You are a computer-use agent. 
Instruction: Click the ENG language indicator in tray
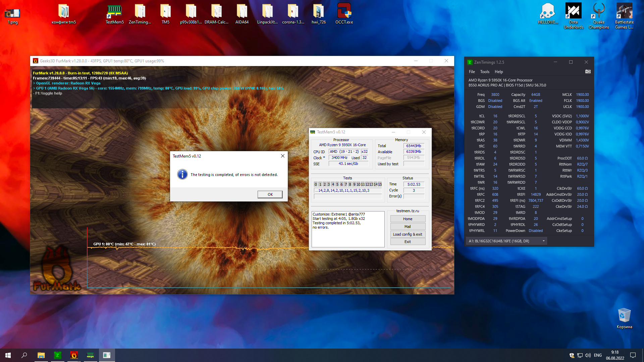(x=598, y=355)
